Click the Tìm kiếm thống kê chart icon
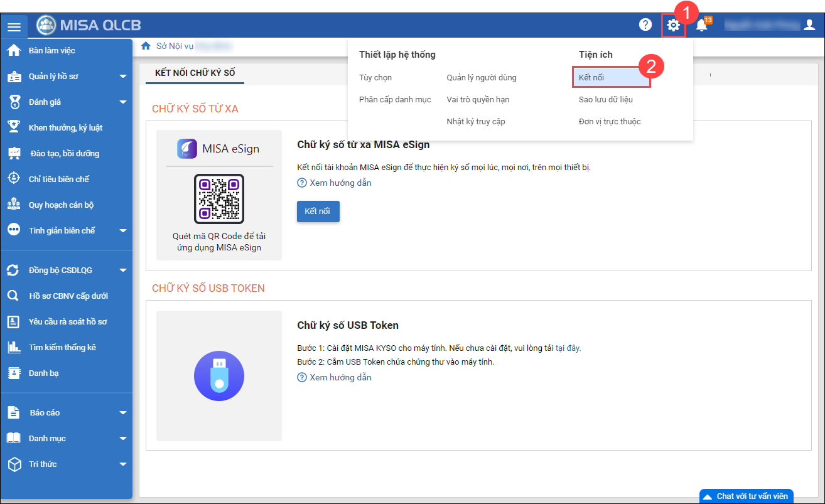 click(13, 347)
